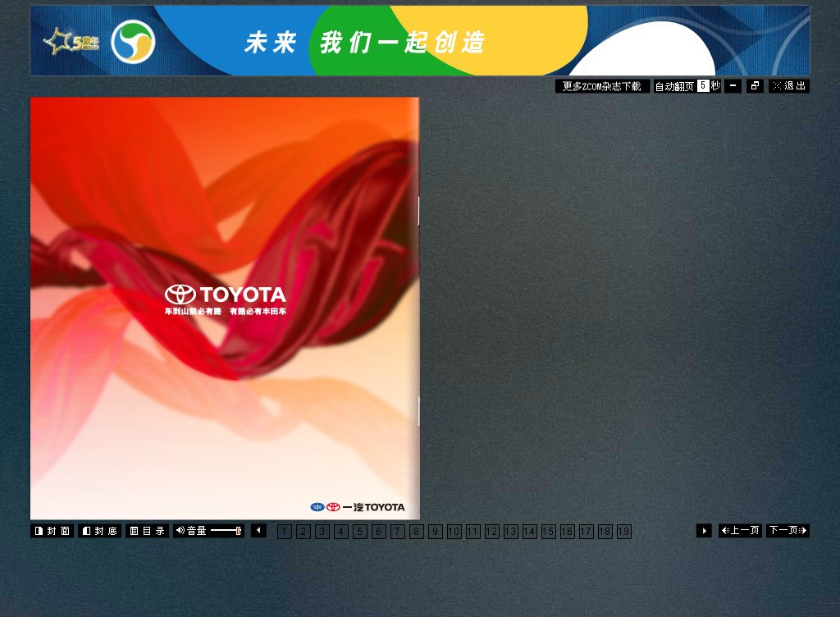Go to page 16
This screenshot has width=840, height=617.
coord(568,532)
